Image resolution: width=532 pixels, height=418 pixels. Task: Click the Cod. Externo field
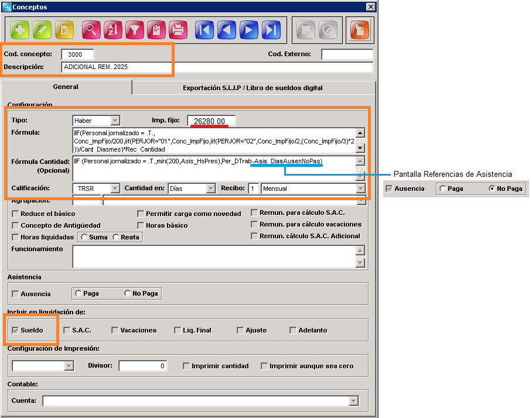coord(347,54)
